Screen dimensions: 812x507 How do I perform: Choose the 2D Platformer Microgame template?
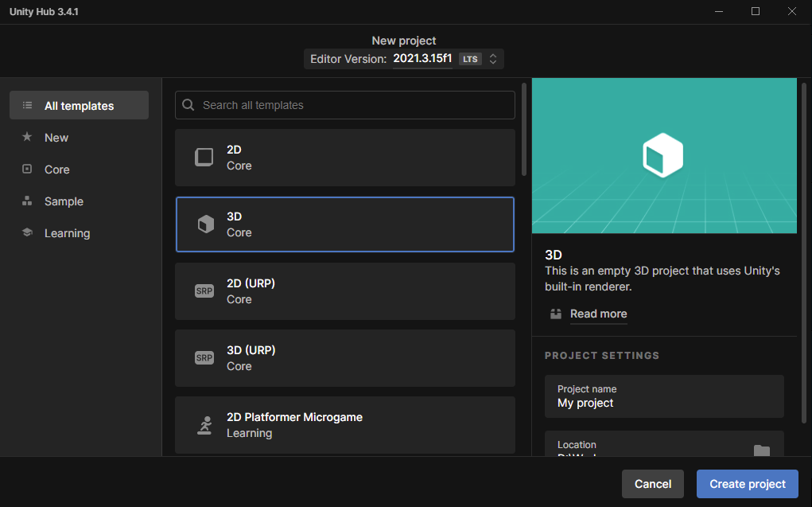pyautogui.click(x=345, y=425)
